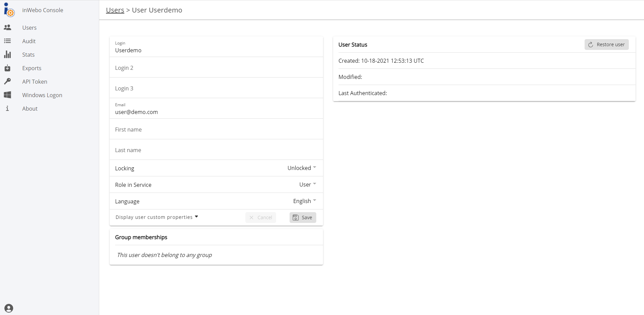Click the Save button
The width and height of the screenshot is (644, 315).
(302, 218)
